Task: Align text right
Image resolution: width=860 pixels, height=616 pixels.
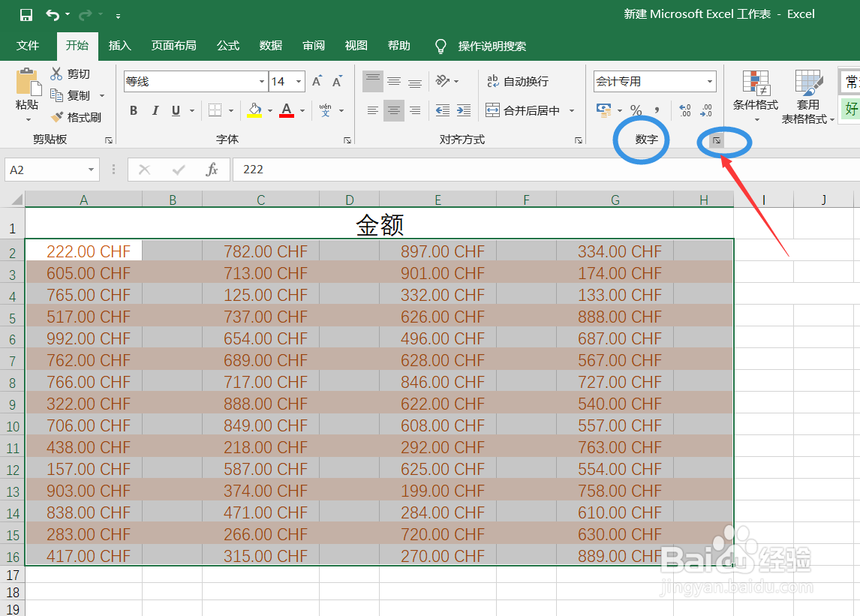Action: pyautogui.click(x=415, y=110)
